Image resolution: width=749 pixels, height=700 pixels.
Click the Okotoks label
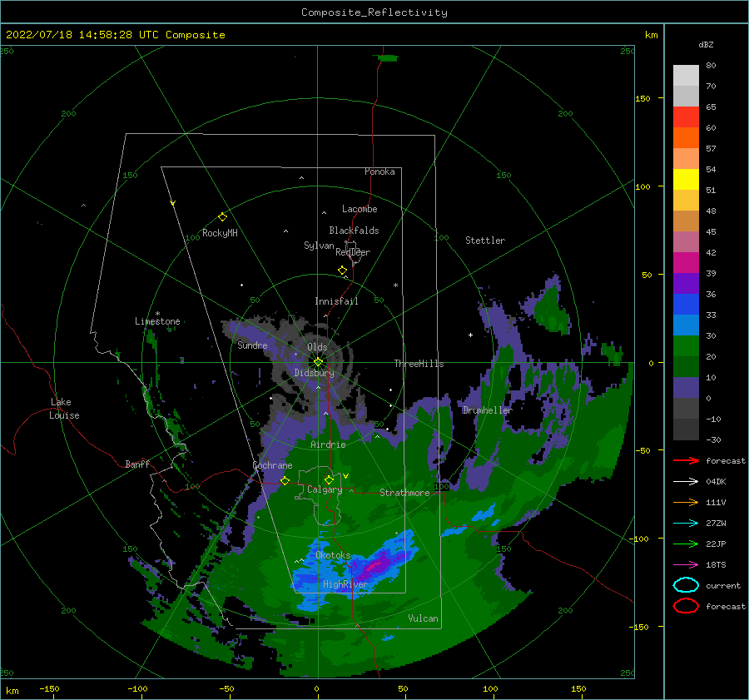(x=333, y=555)
